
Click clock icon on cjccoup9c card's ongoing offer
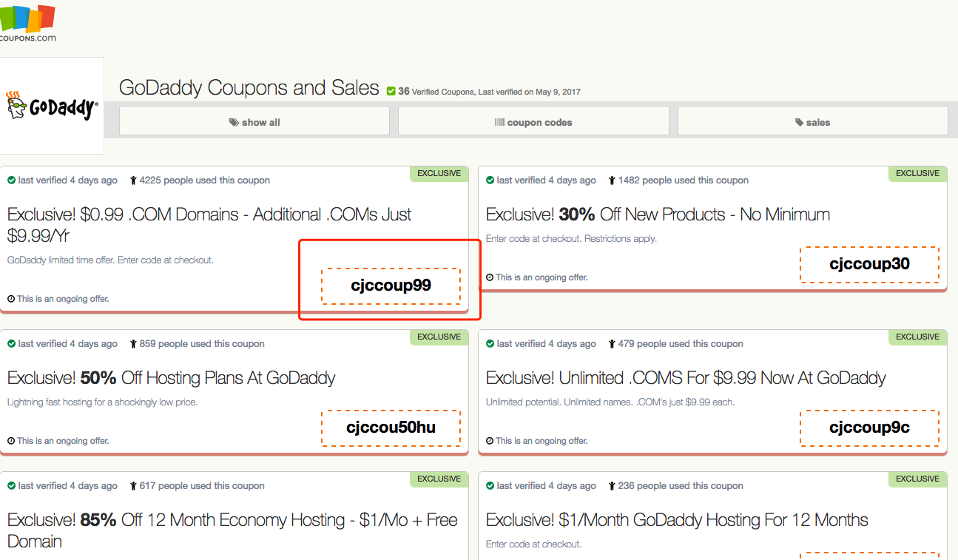[x=490, y=441]
